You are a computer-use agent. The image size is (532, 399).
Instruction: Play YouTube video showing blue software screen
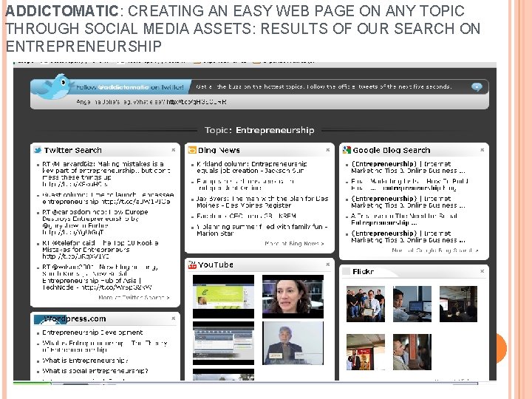223,343
